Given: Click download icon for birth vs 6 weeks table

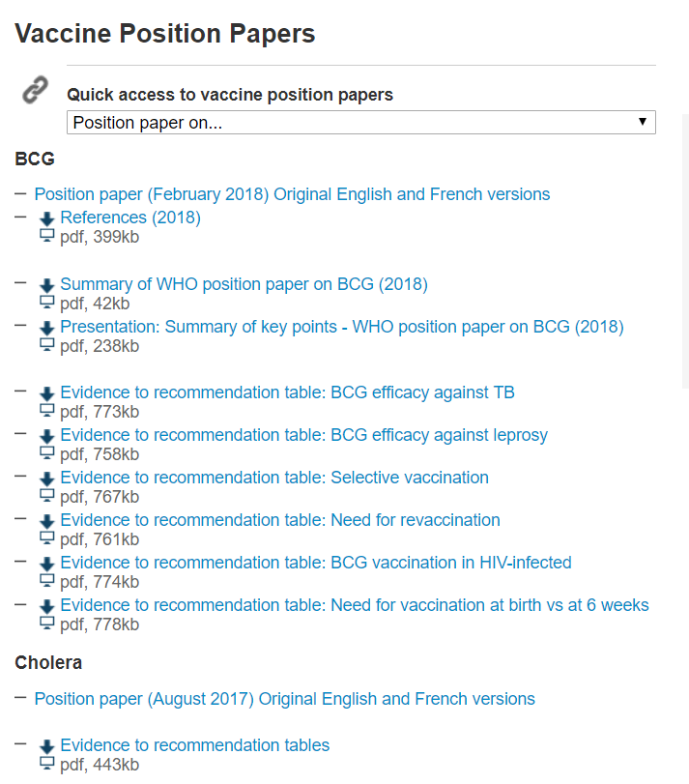Looking at the screenshot, I should [x=46, y=604].
